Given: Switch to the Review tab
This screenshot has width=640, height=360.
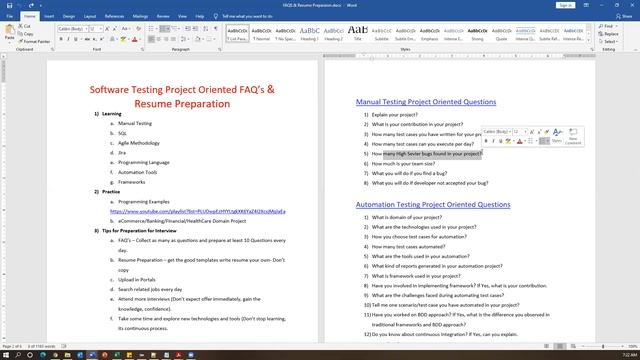Looking at the screenshot, I should coord(163,16).
